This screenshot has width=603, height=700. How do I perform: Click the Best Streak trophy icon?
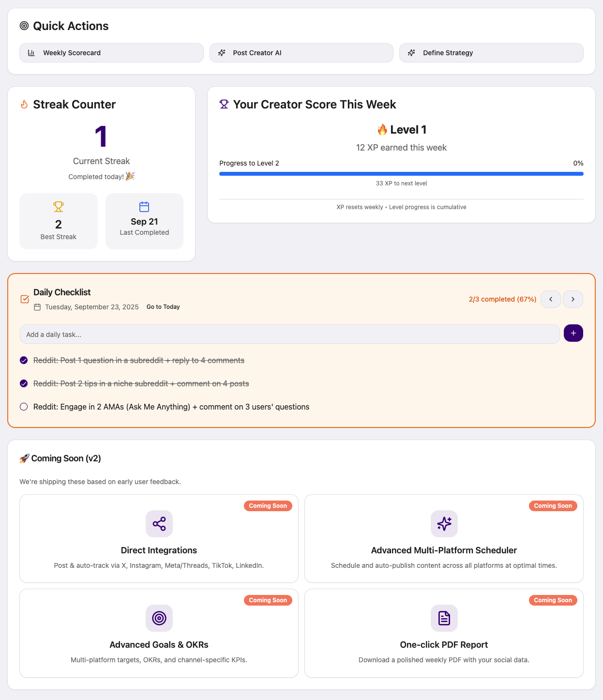pos(59,207)
